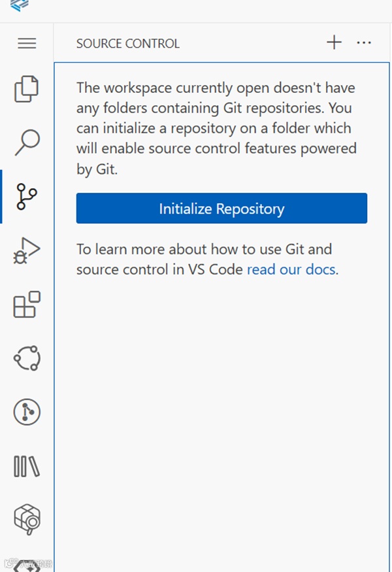
Task: Click the app logo at top left
Action: click(x=20, y=5)
